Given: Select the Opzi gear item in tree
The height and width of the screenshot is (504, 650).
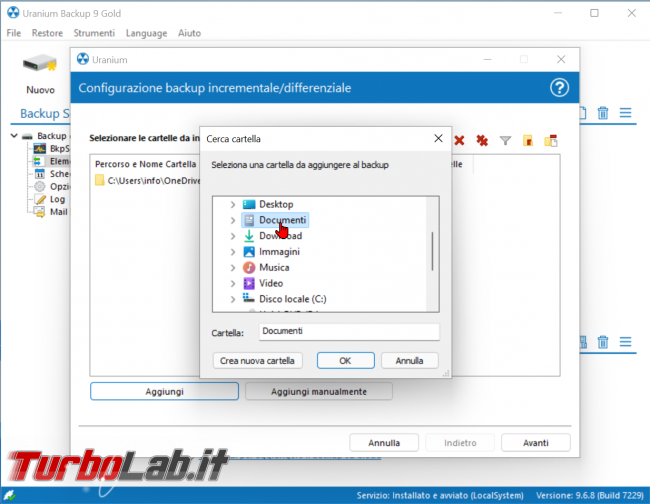Looking at the screenshot, I should pos(53,187).
